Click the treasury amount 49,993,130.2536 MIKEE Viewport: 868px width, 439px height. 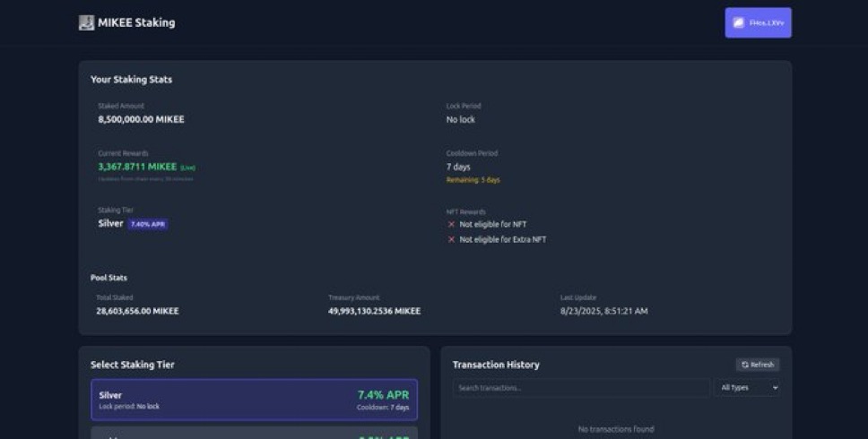[374, 311]
